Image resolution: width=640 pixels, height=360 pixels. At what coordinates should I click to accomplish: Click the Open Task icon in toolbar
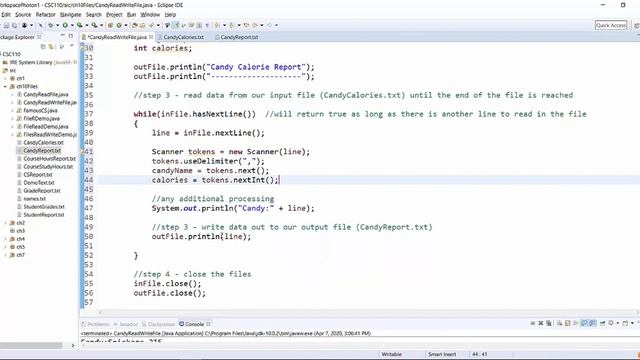pyautogui.click(x=142, y=25)
